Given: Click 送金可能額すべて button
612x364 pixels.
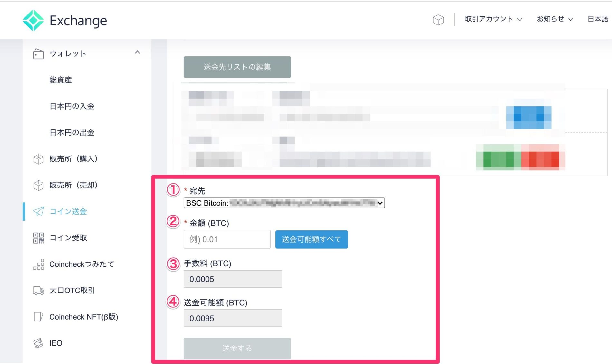Looking at the screenshot, I should coord(311,239).
